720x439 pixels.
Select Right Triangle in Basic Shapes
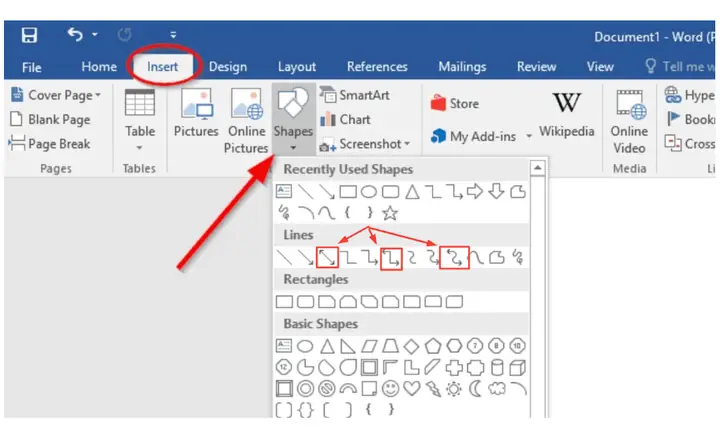click(348, 346)
